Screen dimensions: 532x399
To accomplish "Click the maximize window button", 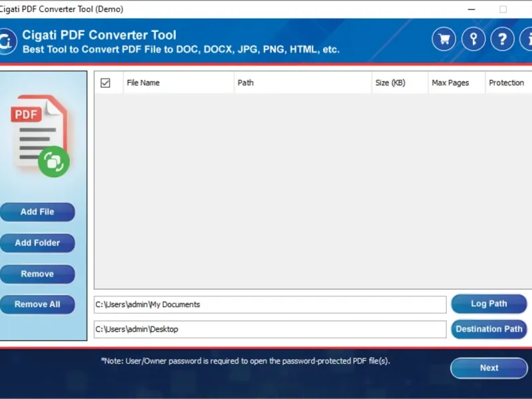I will click(x=503, y=9).
